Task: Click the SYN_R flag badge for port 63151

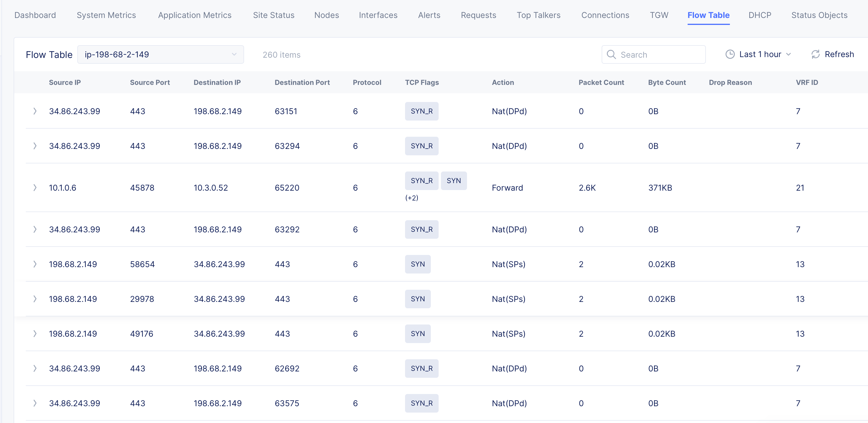Action: coord(421,111)
